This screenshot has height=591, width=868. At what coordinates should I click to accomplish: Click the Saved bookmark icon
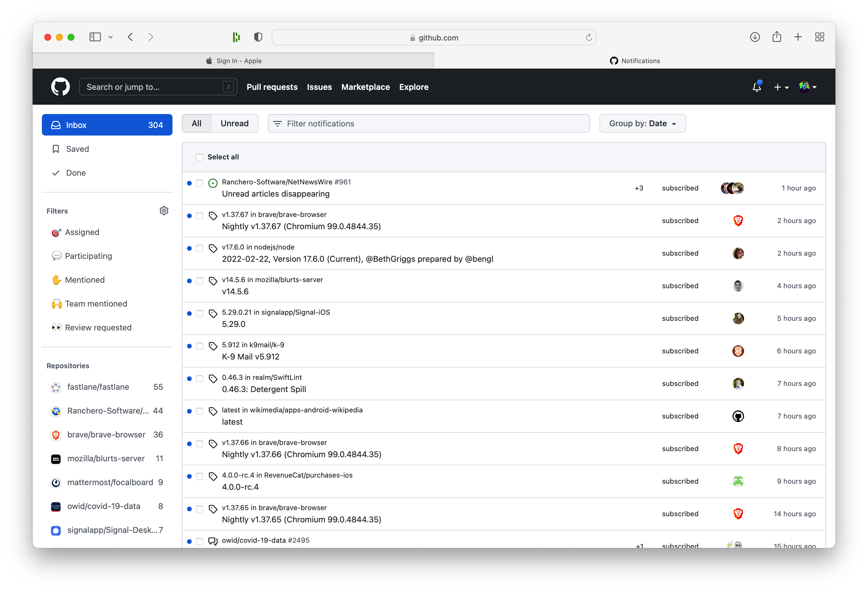(56, 149)
